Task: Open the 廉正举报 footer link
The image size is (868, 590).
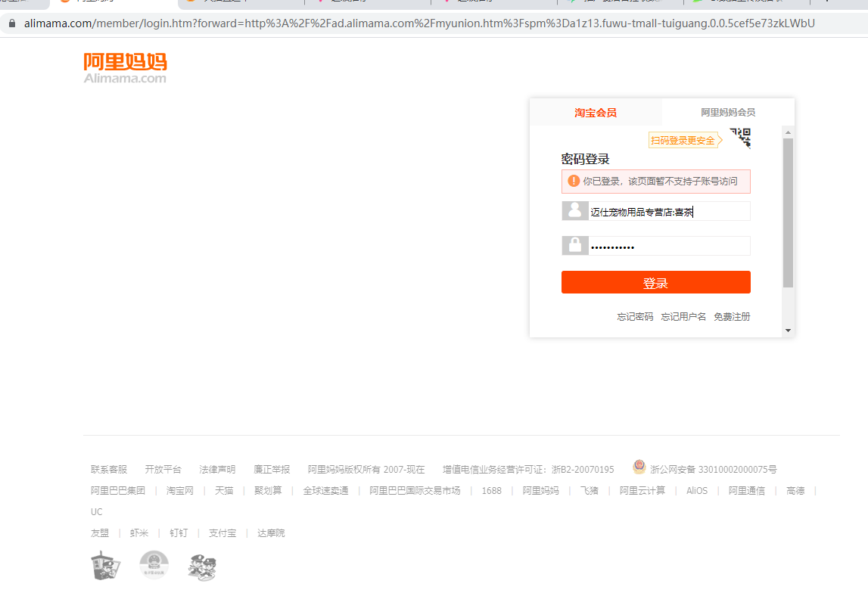Action: pyautogui.click(x=271, y=469)
